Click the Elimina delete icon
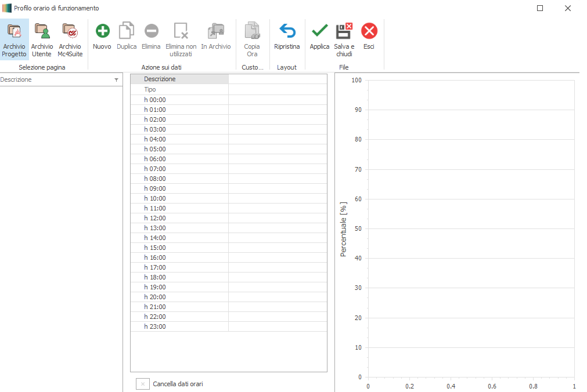This screenshot has width=587, height=392. 151,31
